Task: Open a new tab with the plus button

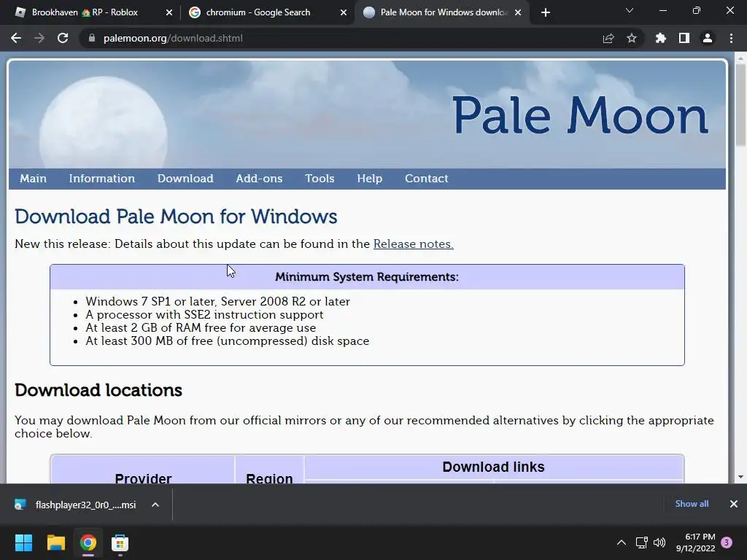Action: (546, 12)
